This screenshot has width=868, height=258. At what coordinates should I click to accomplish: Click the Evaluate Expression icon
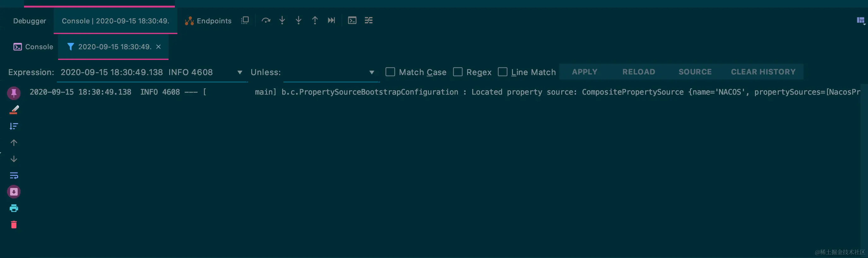(x=352, y=21)
